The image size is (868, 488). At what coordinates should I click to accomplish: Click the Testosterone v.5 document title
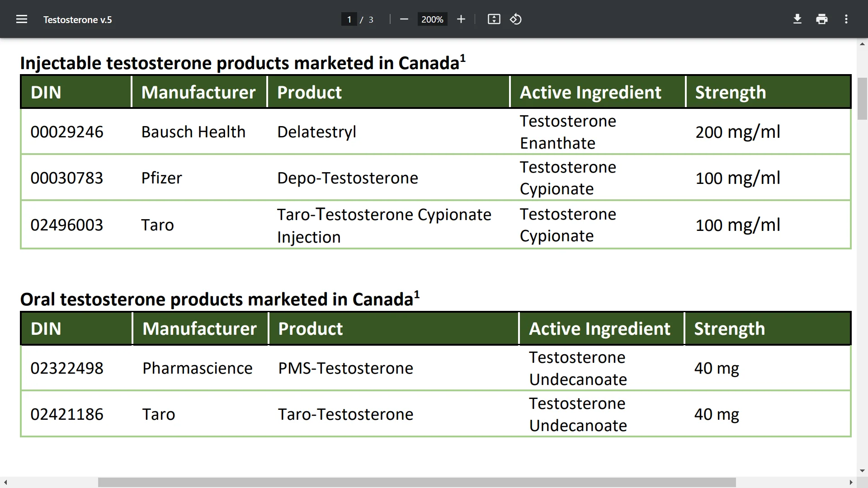(77, 19)
